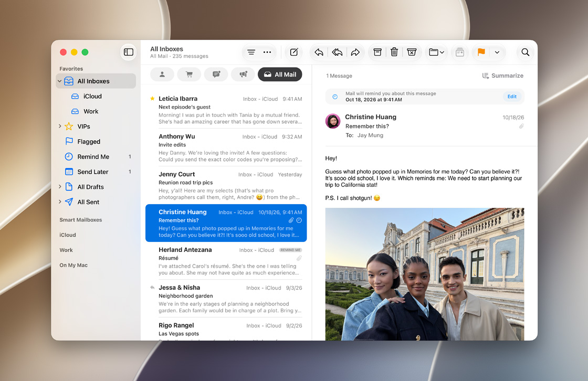Screen dimensions: 588x381
Task: Open the message filter button
Action: [x=251, y=52]
